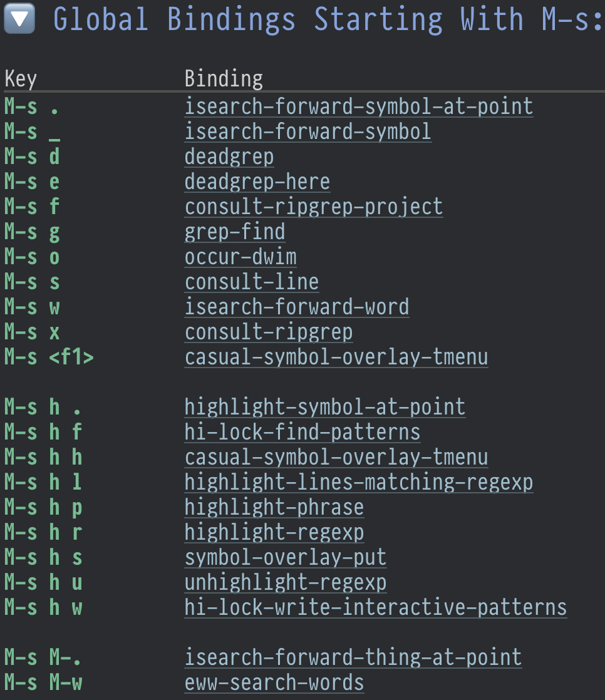
Task: Open the isearch-forward-symbol-at-point command link
Action: click(x=358, y=106)
